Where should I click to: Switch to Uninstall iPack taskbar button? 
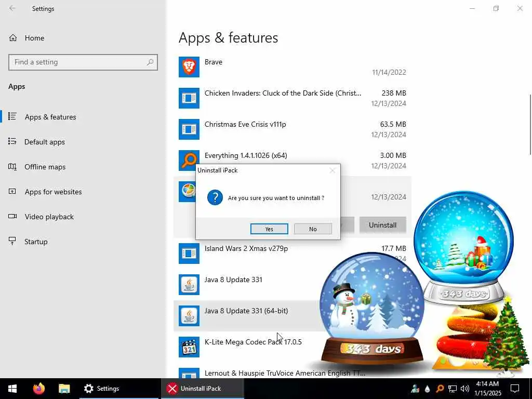(202, 389)
